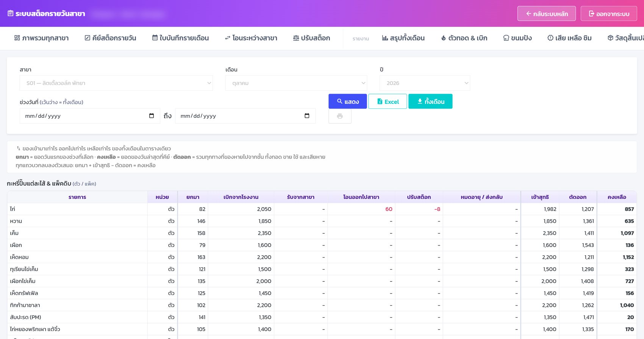Click the -8 stock adjustment value

437,209
